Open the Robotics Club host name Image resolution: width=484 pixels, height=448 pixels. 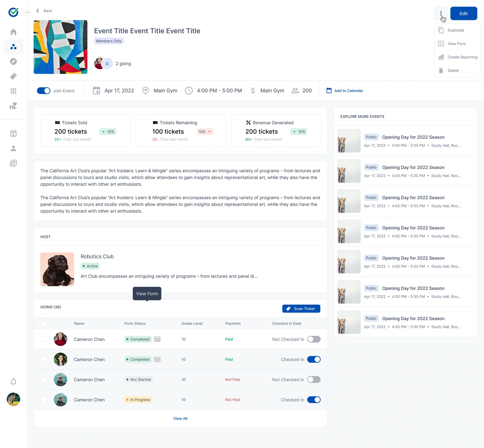tap(97, 257)
